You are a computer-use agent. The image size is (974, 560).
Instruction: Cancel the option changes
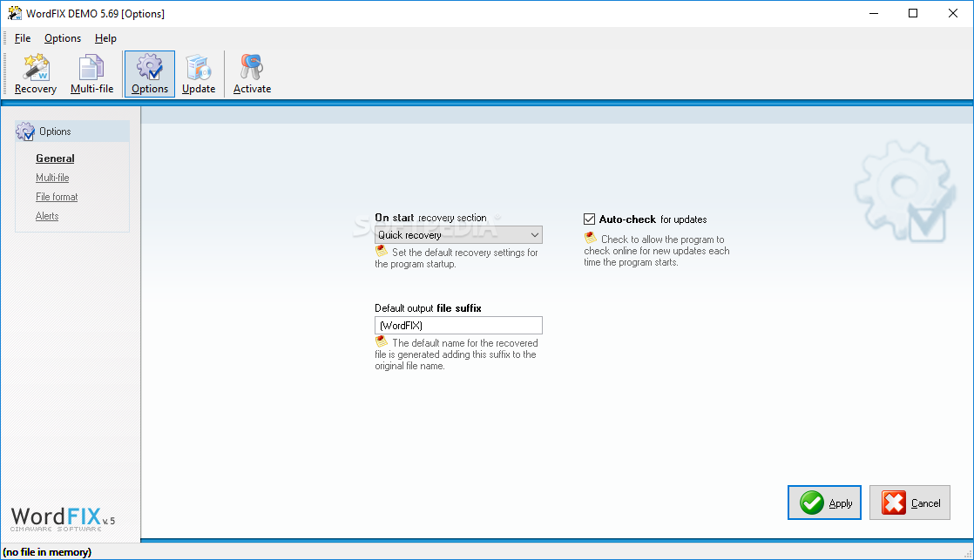(x=910, y=503)
